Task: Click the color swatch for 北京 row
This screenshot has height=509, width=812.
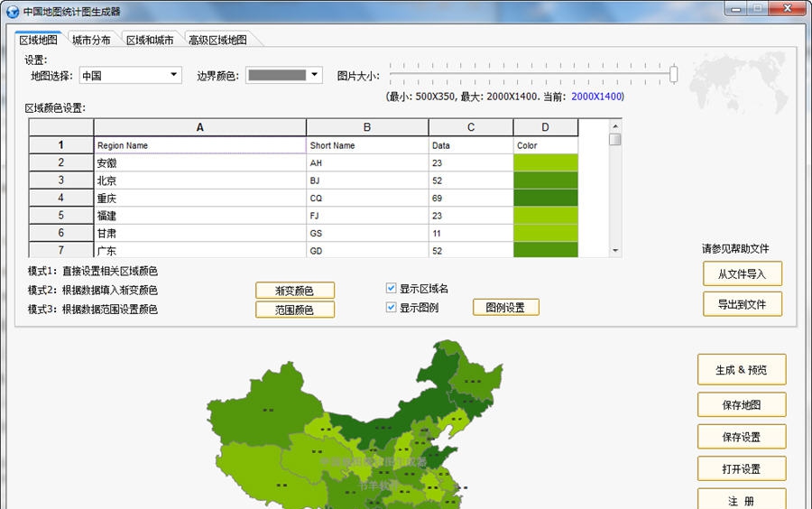Action: coord(546,180)
